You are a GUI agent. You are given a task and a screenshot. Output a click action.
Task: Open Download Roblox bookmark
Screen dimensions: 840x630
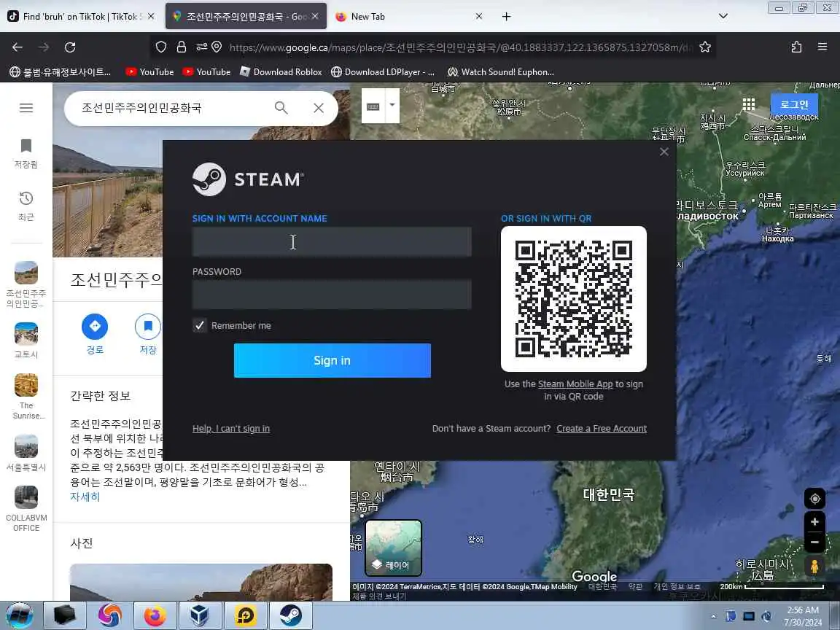pyautogui.click(x=281, y=71)
